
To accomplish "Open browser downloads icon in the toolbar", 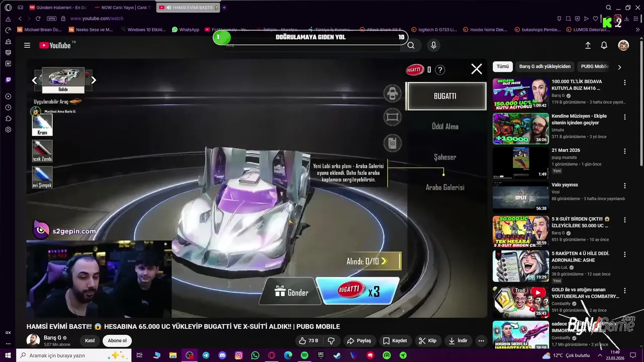I will click(627, 19).
